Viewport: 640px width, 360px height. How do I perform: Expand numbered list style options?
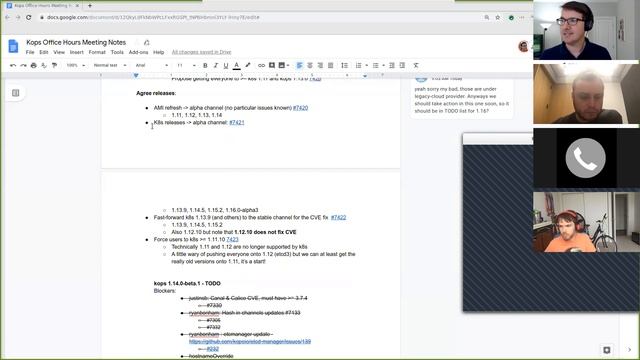point(367,65)
